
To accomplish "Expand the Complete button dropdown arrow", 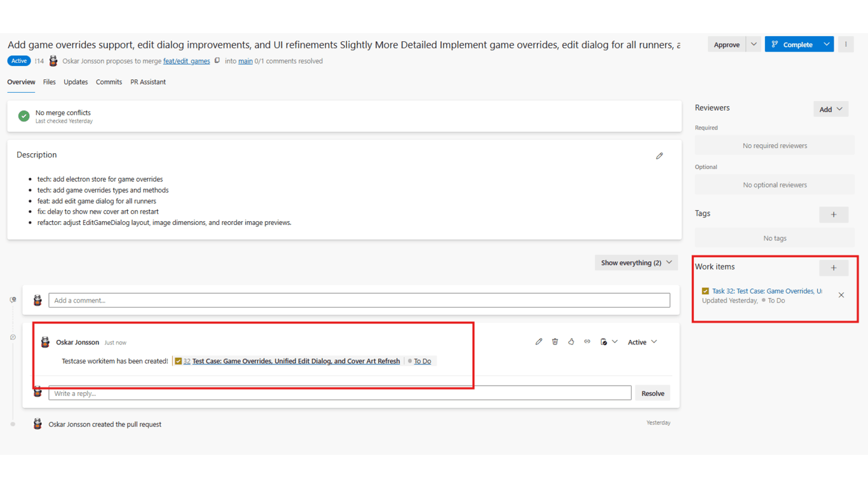I will coord(826,44).
